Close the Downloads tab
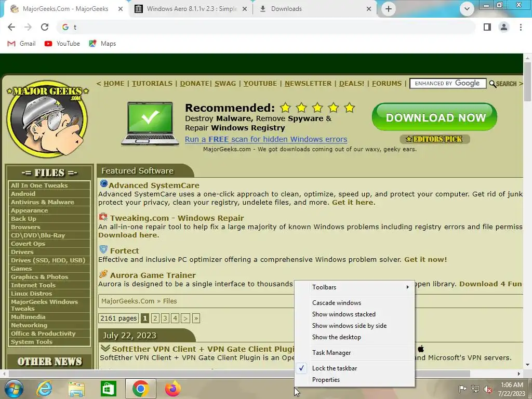This screenshot has height=399, width=532. [369, 9]
